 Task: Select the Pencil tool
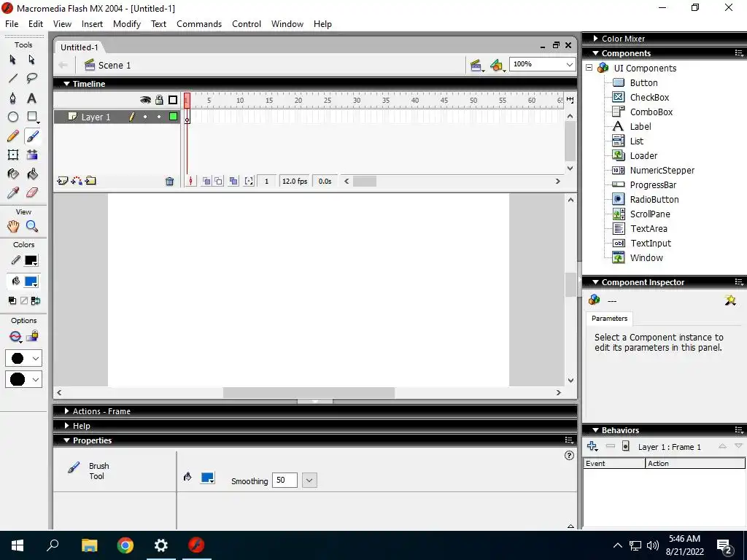point(13,136)
